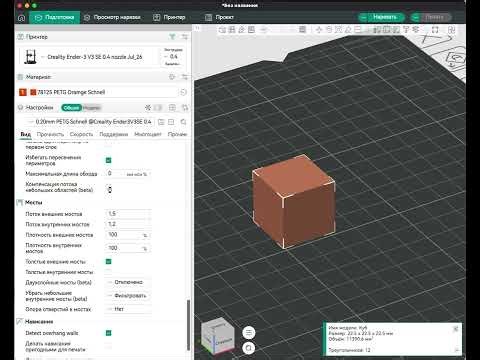
Task: Toggle Избегать пересечения периметров checkbox
Action: tap(108, 160)
